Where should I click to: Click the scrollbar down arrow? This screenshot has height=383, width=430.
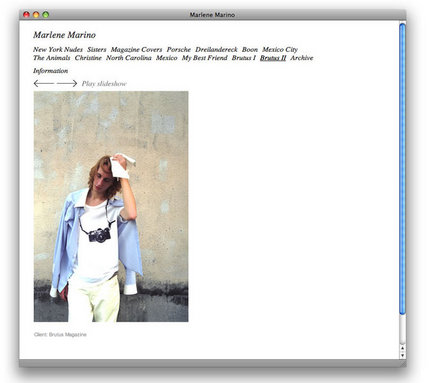[x=403, y=355]
